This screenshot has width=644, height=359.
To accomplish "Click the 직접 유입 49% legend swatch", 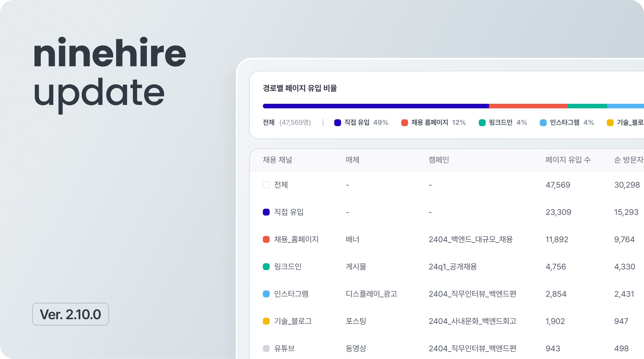I will (337, 123).
